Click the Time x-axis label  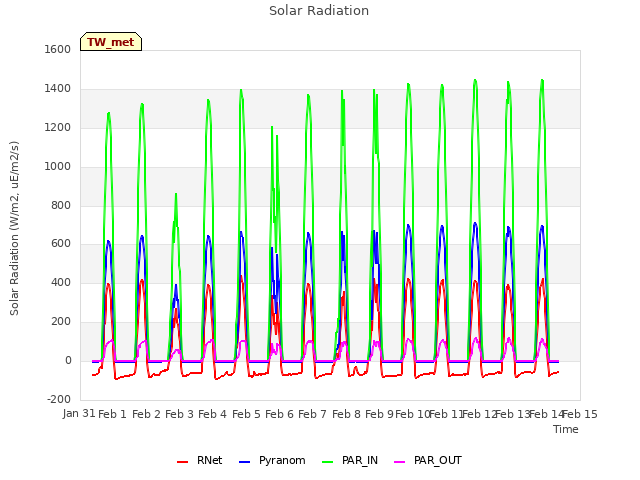coord(566,429)
